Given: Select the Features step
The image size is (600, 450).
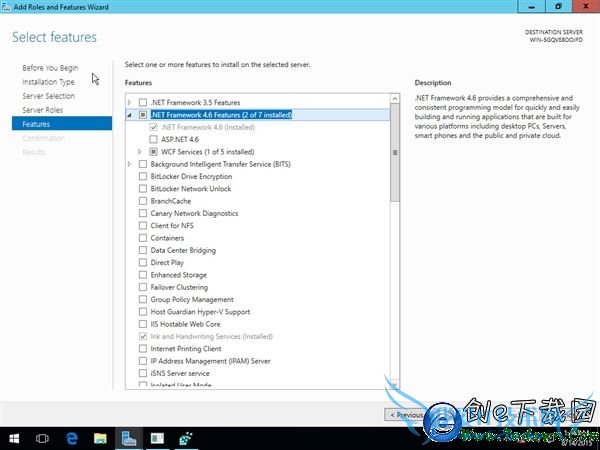Looking at the screenshot, I should click(x=62, y=124).
